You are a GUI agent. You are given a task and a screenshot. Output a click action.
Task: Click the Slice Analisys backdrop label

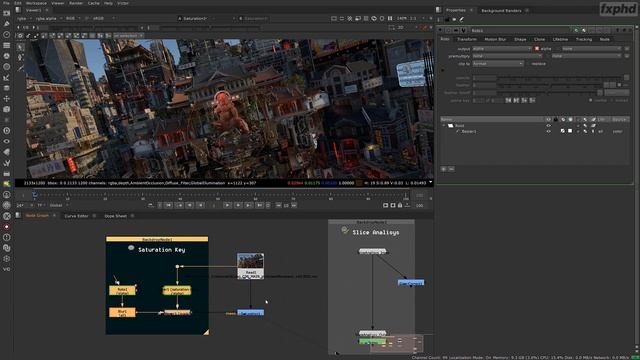point(376,232)
